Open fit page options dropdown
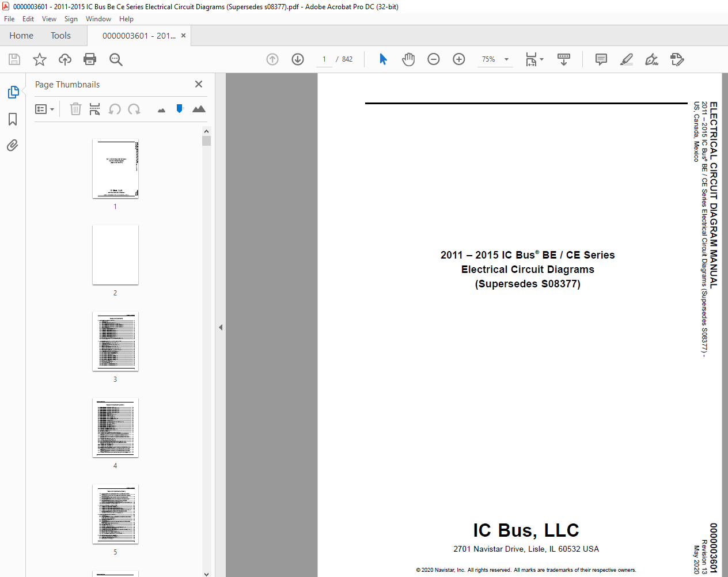 534,59
